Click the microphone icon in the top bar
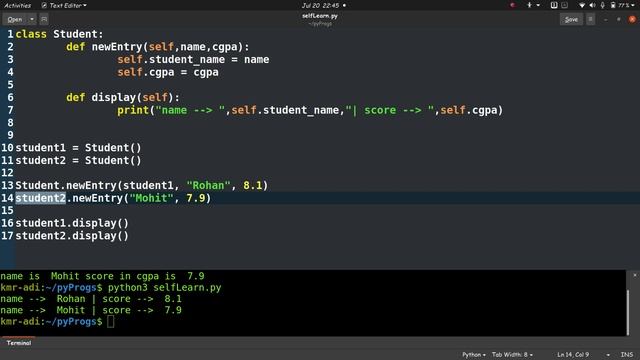This screenshot has width=640, height=360. click(x=602, y=5)
